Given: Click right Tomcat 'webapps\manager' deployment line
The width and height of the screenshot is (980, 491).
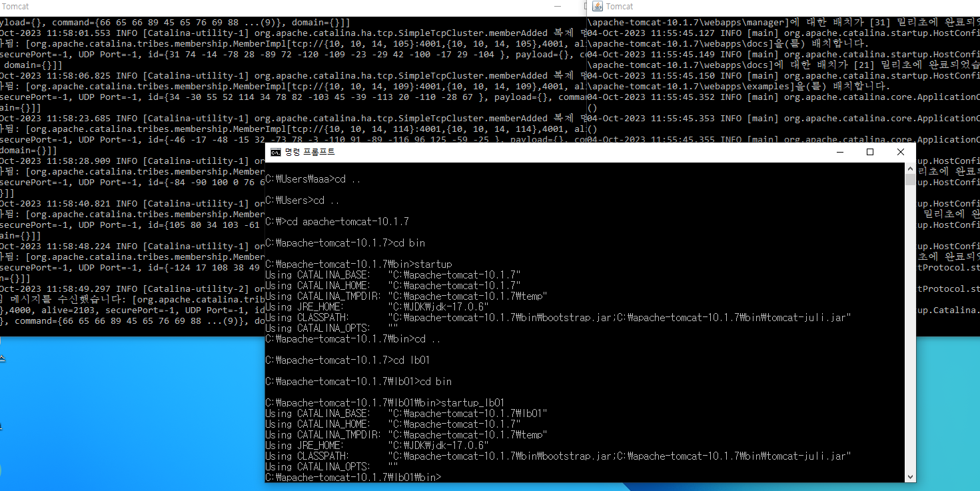Looking at the screenshot, I should pos(783,22).
